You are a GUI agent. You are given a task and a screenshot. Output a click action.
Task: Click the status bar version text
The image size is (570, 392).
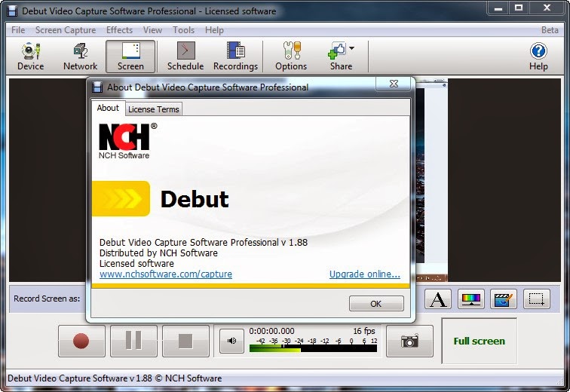115,378
